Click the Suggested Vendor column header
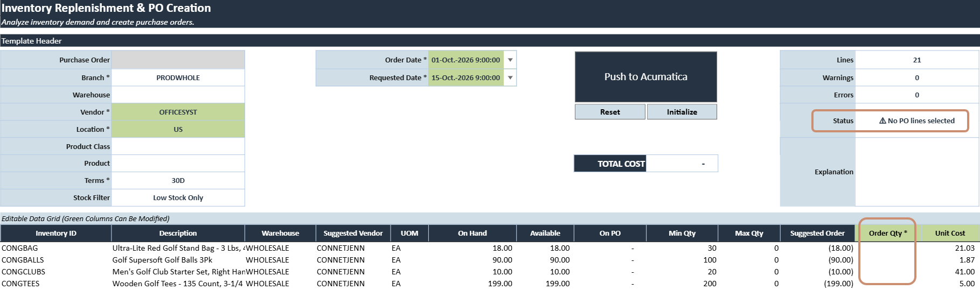Image resolution: width=980 pixels, height=290 pixels. 353,233
